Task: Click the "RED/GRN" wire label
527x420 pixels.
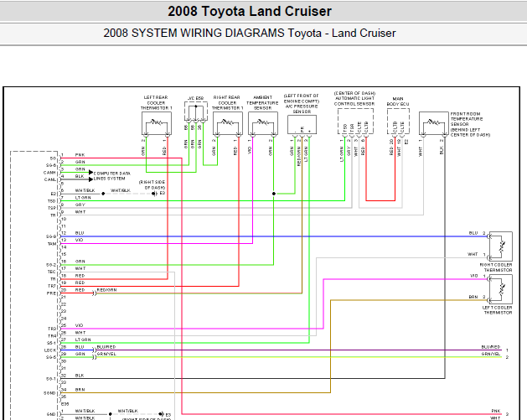Action: tap(106, 289)
